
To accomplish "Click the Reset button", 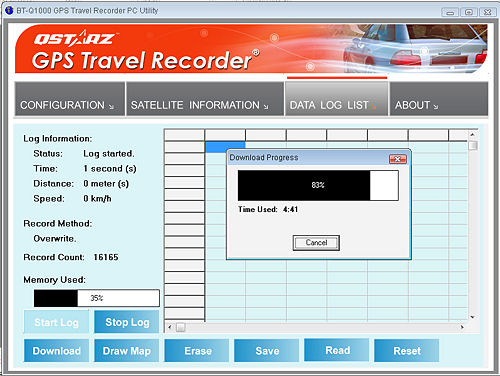I will pyautogui.click(x=407, y=351).
